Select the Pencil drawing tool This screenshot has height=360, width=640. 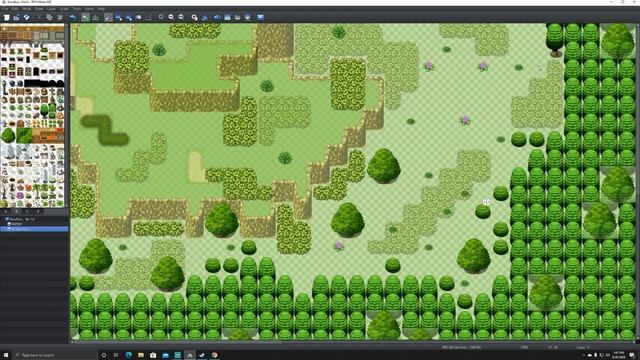(x=108, y=17)
